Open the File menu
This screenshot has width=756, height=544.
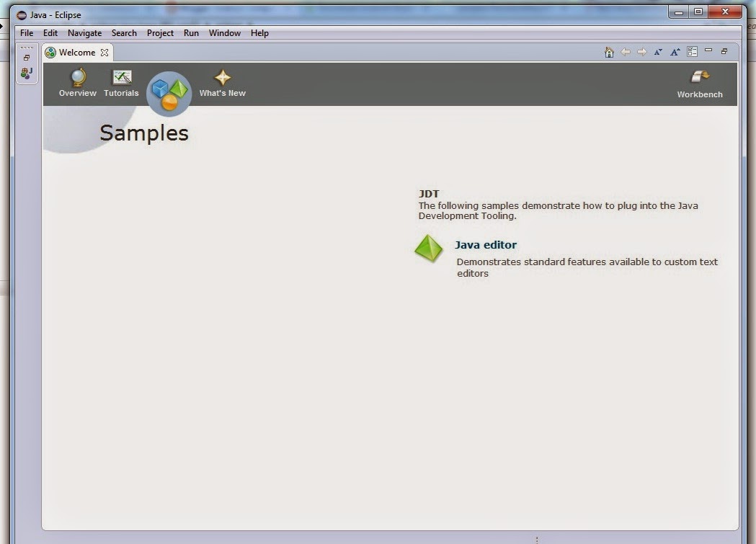point(27,32)
